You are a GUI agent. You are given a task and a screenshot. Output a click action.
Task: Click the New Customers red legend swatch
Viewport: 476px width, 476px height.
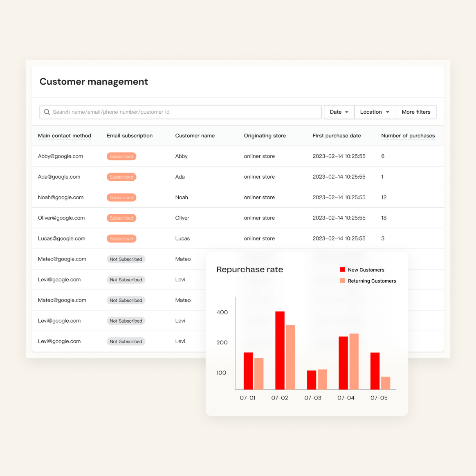click(x=342, y=269)
